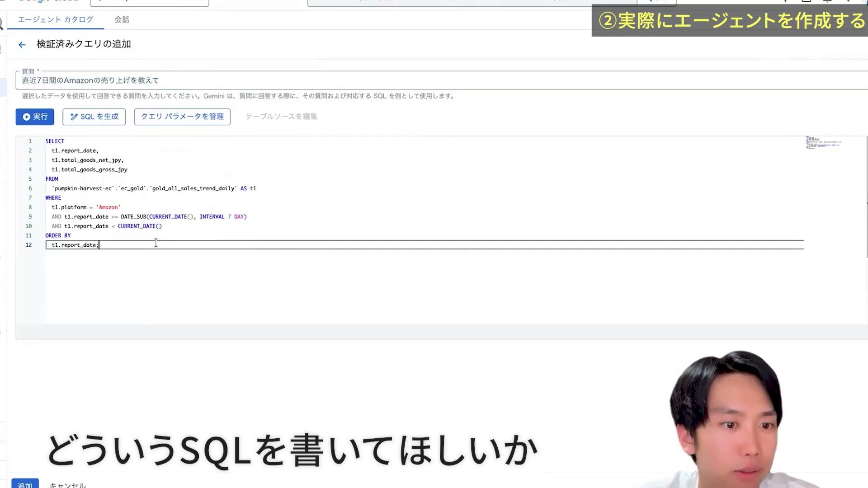Click the INTERVAL keyword on line 9

tap(212, 217)
